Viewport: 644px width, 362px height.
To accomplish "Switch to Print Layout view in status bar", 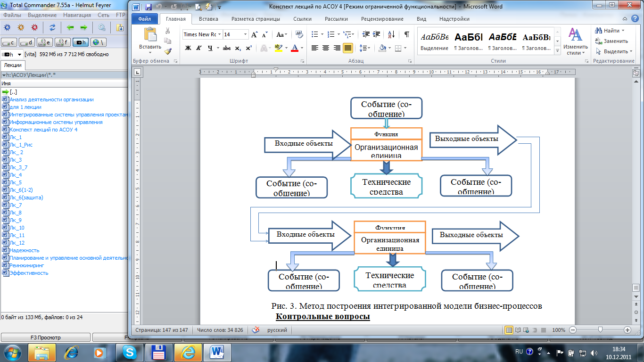I will (509, 330).
